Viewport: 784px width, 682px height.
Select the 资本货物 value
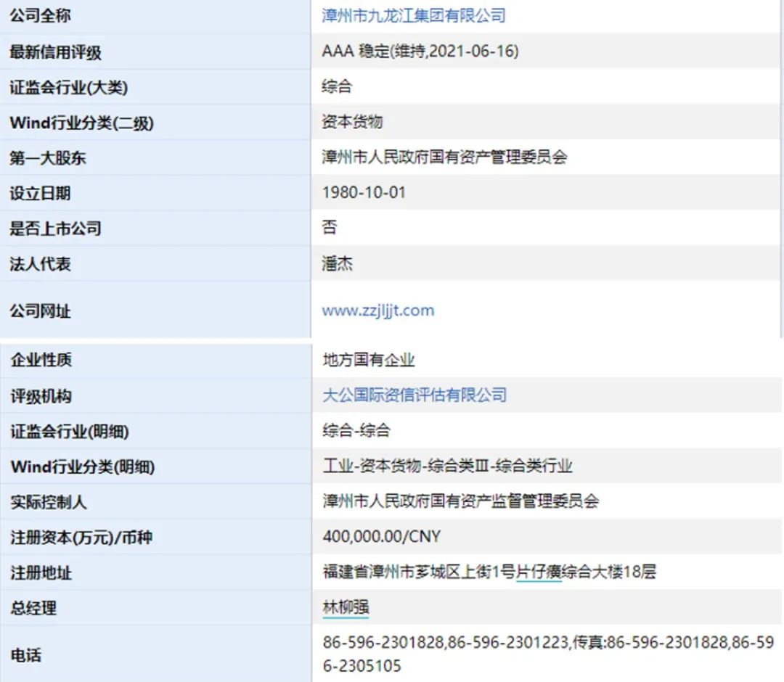[352, 122]
